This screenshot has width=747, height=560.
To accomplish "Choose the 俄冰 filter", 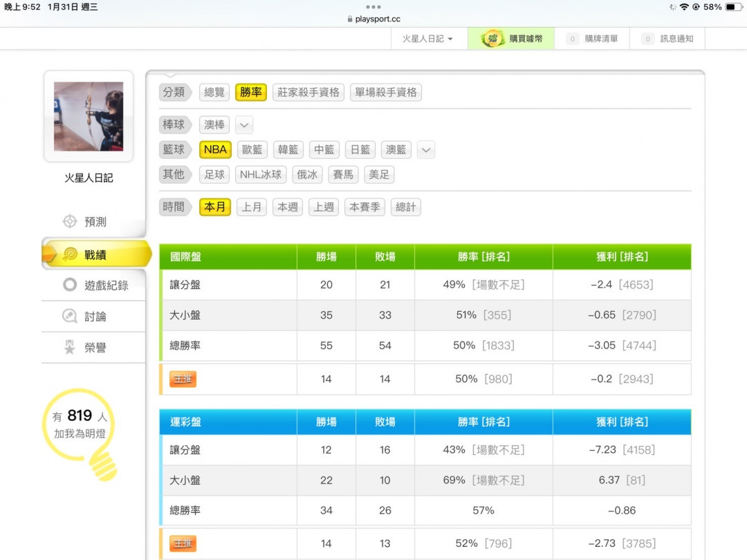I will [307, 175].
